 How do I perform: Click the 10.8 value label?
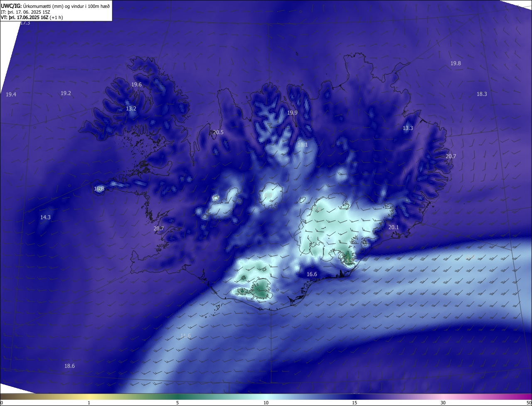tap(99, 189)
